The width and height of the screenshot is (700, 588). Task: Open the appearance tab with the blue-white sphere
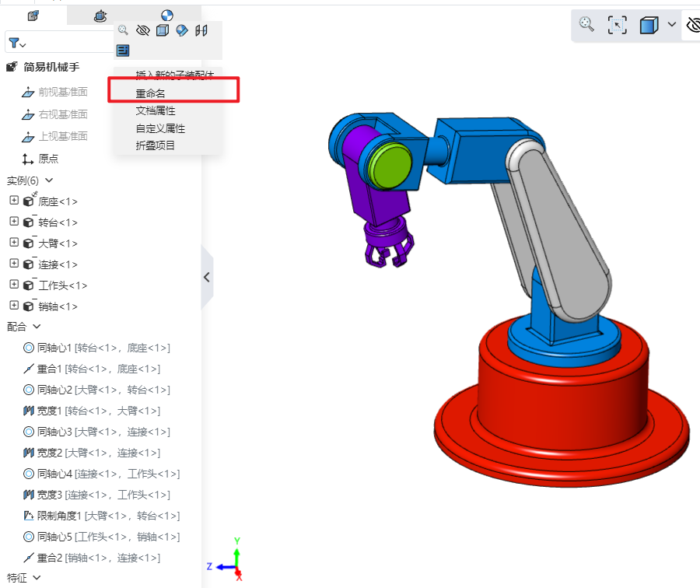click(x=166, y=16)
